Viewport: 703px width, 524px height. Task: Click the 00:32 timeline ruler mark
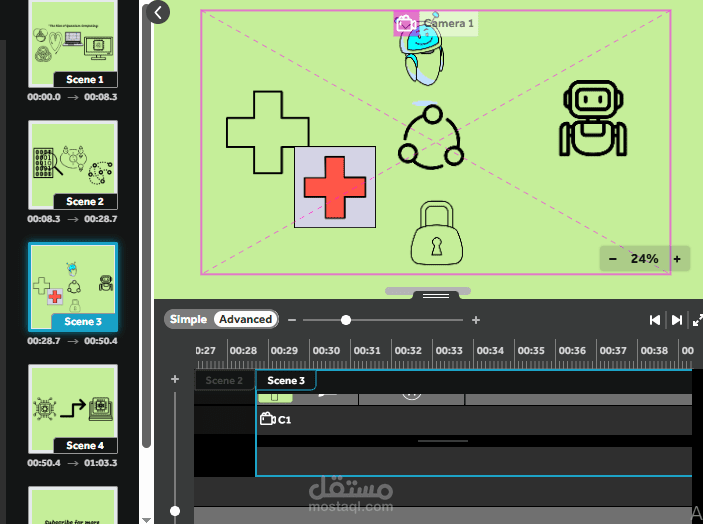(408, 351)
